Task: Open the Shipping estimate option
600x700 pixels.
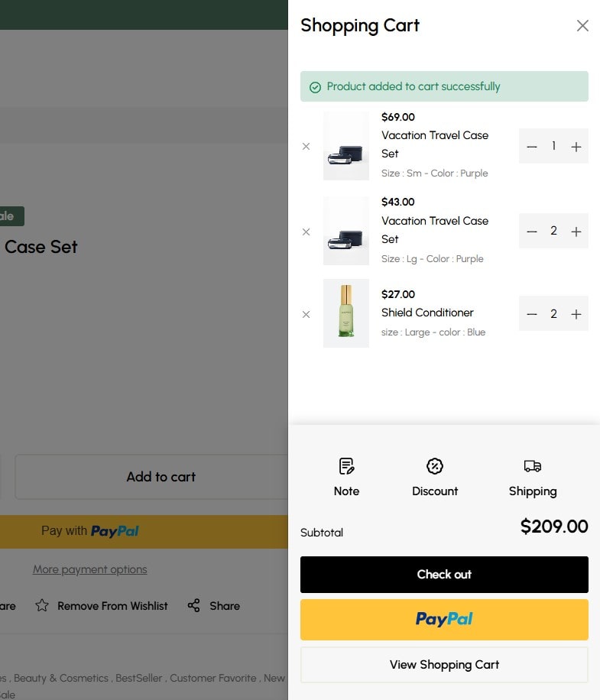Action: point(533,477)
